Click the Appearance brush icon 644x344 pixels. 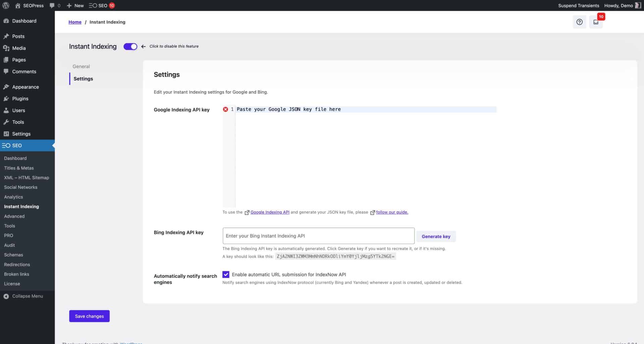point(6,87)
